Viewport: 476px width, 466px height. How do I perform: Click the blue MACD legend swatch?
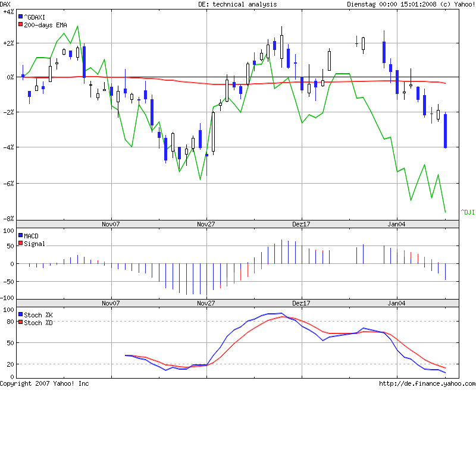click(20, 235)
